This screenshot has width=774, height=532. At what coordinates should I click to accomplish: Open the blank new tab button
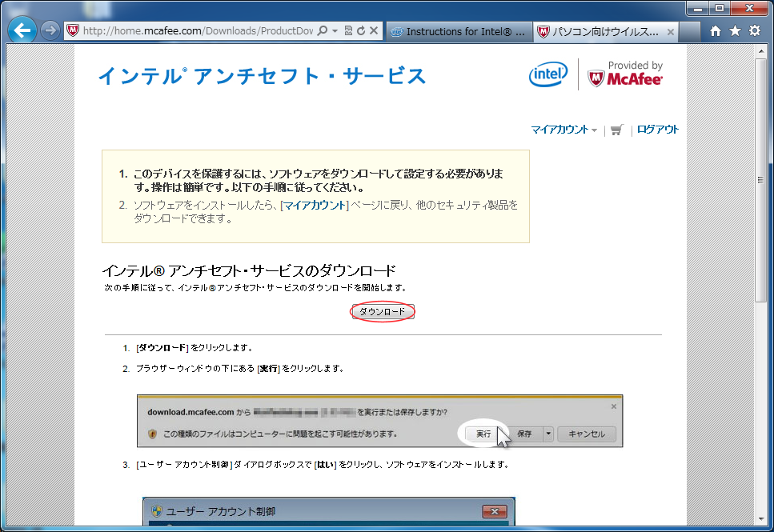(689, 32)
